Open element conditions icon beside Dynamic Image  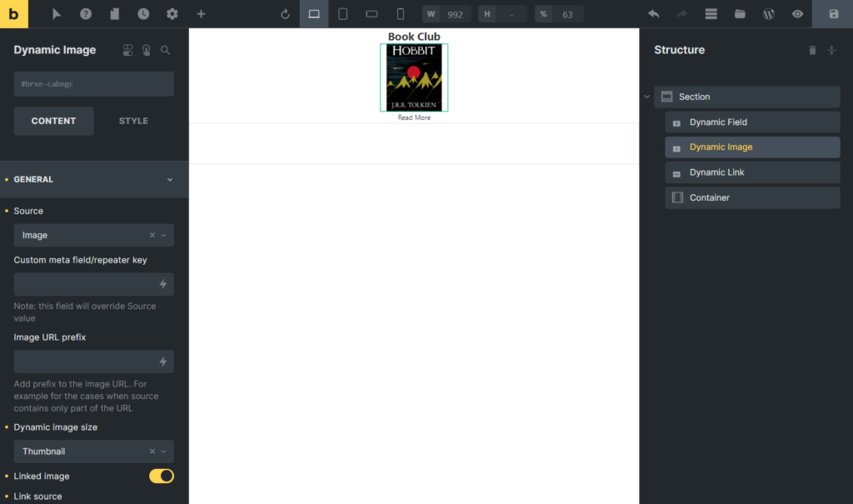pyautogui.click(x=127, y=50)
